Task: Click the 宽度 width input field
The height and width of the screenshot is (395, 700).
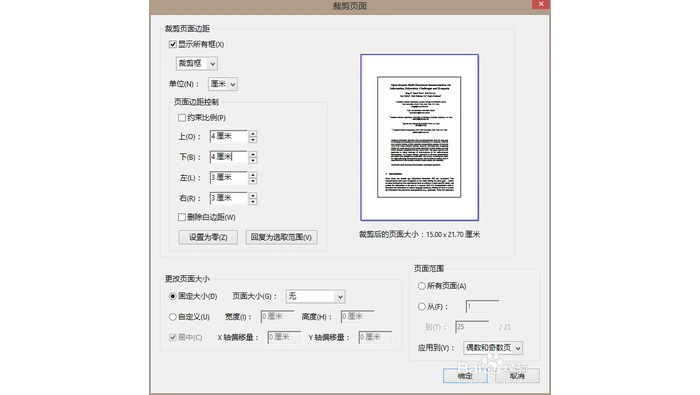Action: (x=277, y=316)
